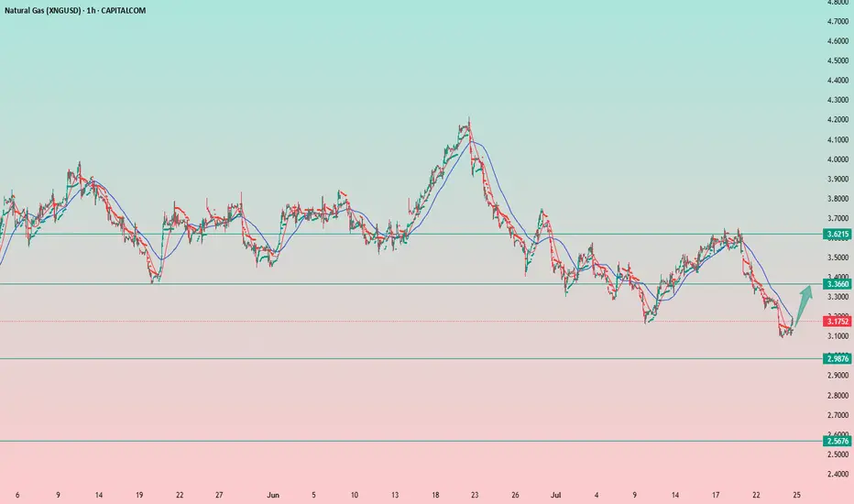Click the 3.8000 price axis tick
The height and width of the screenshot is (504, 854).
[838, 198]
